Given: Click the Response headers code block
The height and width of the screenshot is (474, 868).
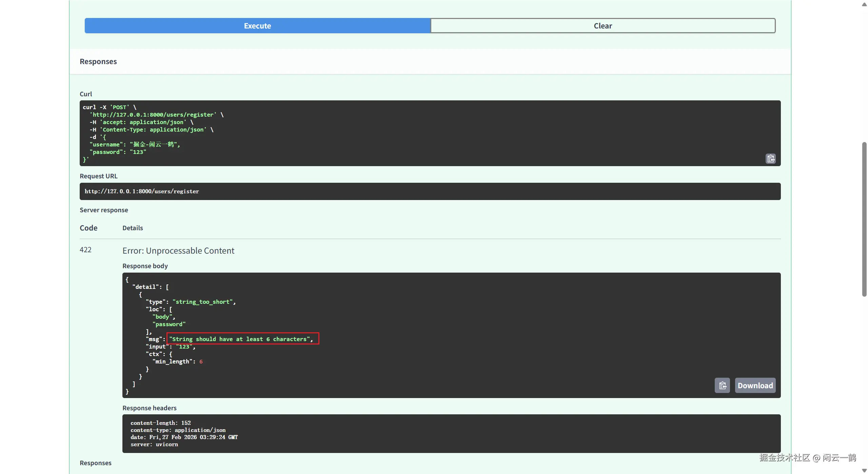Looking at the screenshot, I should pyautogui.click(x=451, y=433).
